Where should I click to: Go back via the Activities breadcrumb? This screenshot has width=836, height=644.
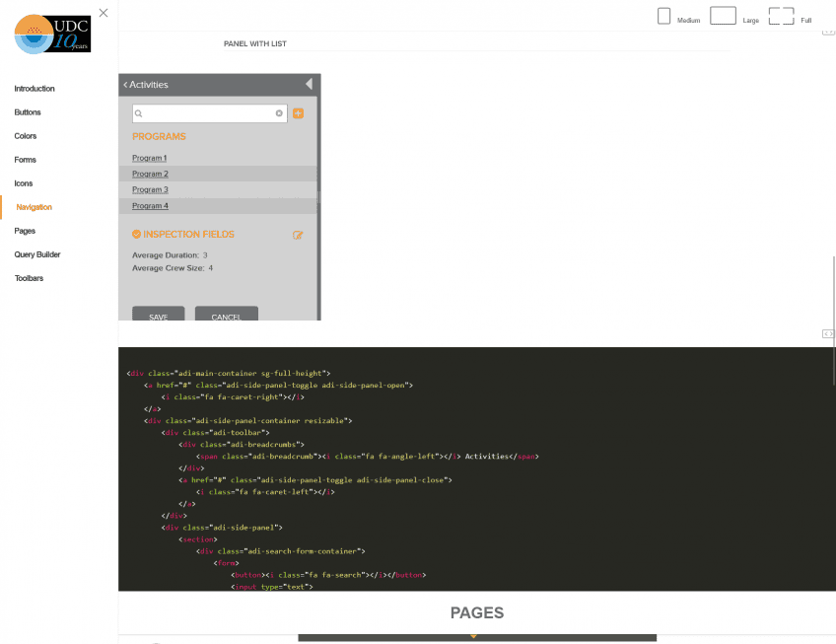tap(146, 85)
